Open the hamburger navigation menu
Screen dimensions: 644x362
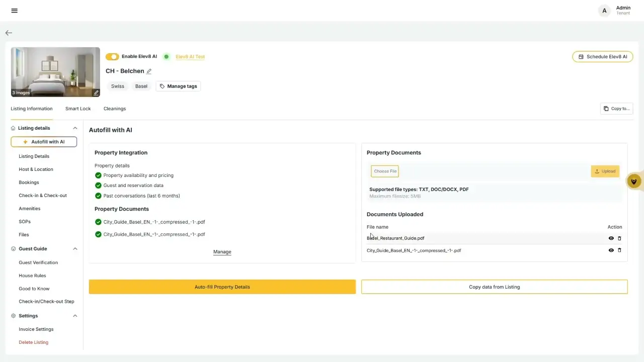tap(14, 11)
